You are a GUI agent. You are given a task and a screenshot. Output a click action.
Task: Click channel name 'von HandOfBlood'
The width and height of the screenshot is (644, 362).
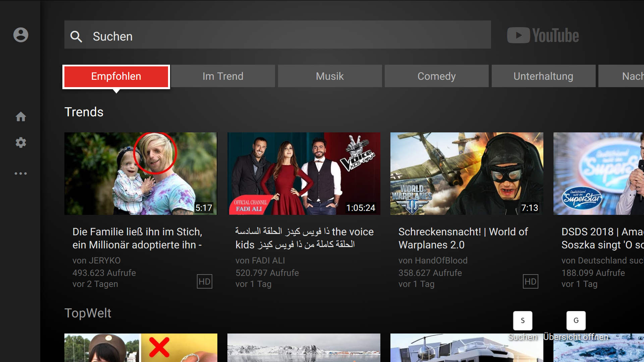[x=433, y=260]
